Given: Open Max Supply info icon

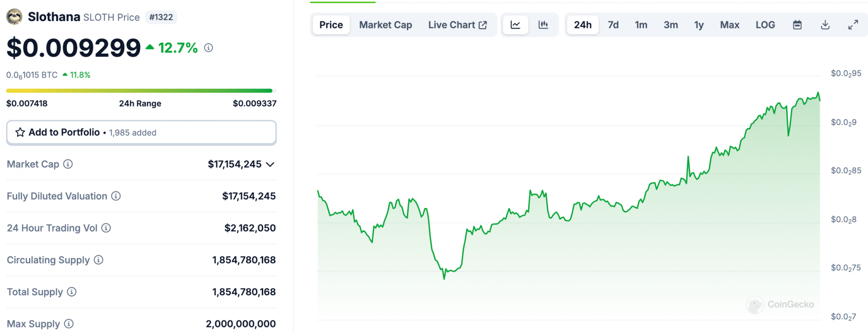Looking at the screenshot, I should coord(69,324).
